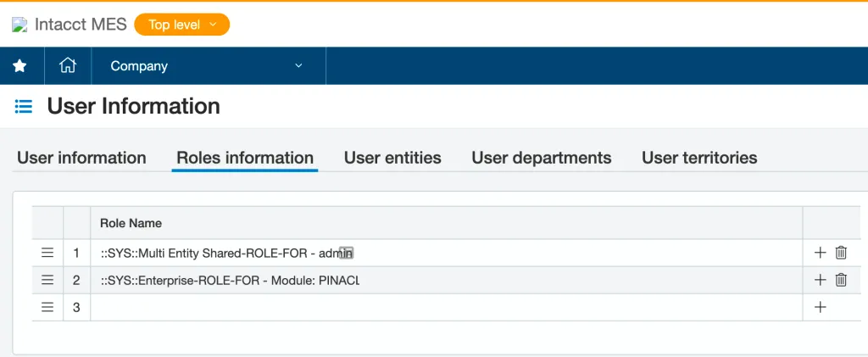Open User territories tab

(x=699, y=158)
